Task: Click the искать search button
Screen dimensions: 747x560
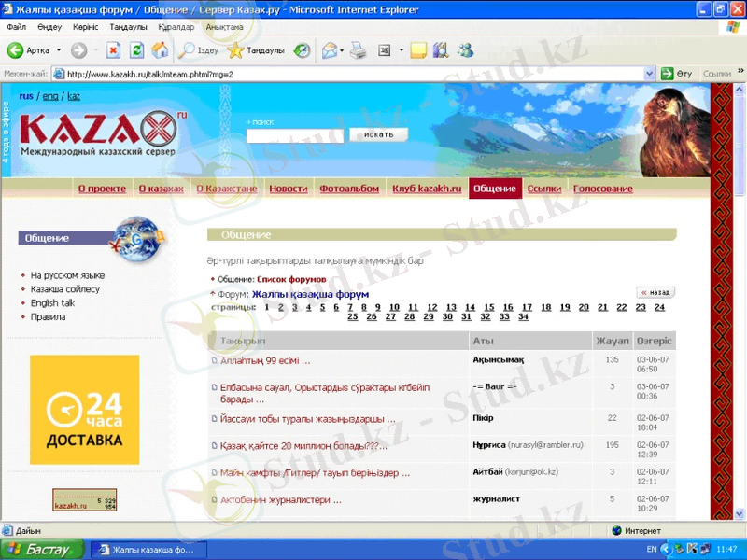Action: 379,134
